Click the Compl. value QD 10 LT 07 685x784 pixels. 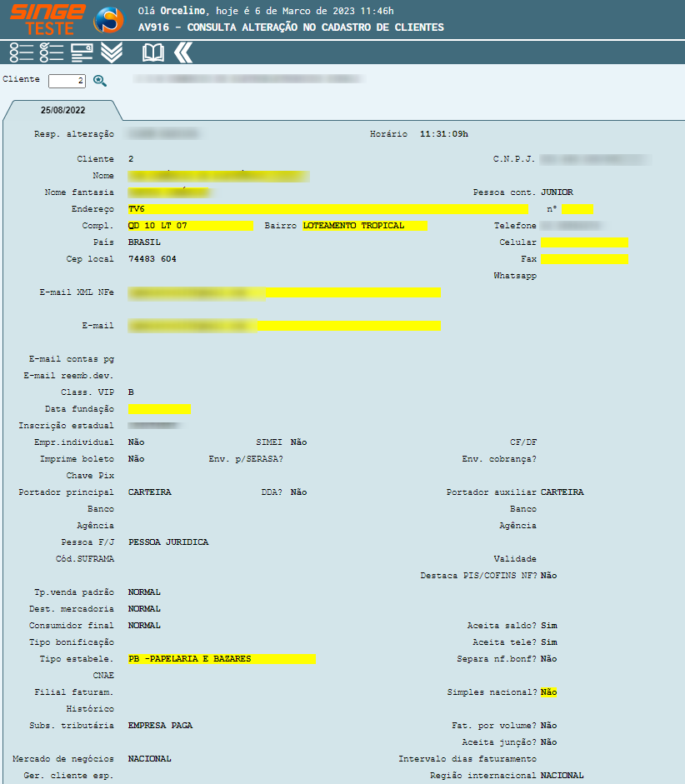tap(189, 226)
